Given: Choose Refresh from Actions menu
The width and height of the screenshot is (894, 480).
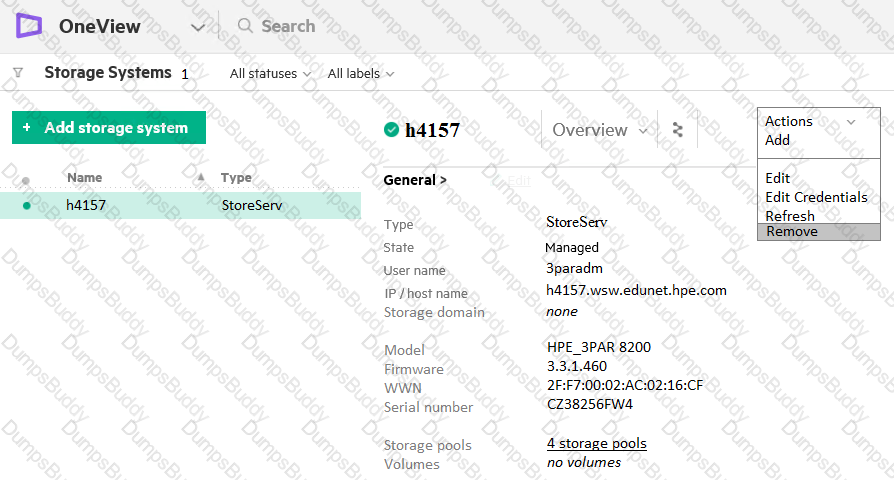Looking at the screenshot, I should (790, 216).
